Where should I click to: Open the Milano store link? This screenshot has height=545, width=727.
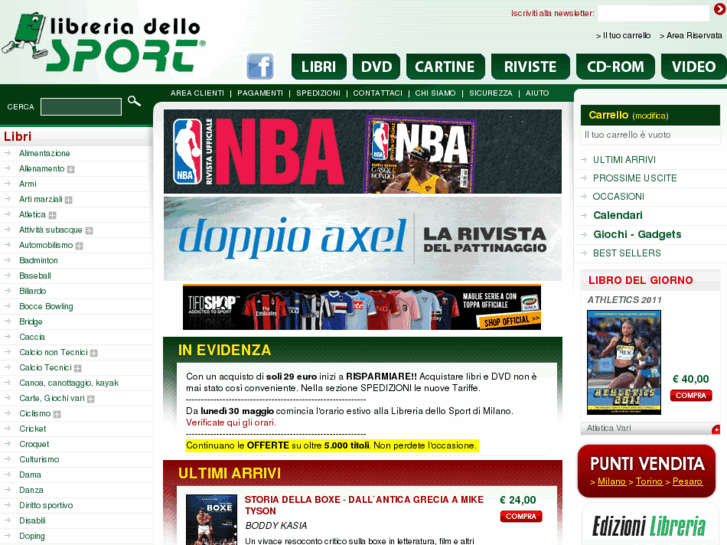[x=611, y=481]
